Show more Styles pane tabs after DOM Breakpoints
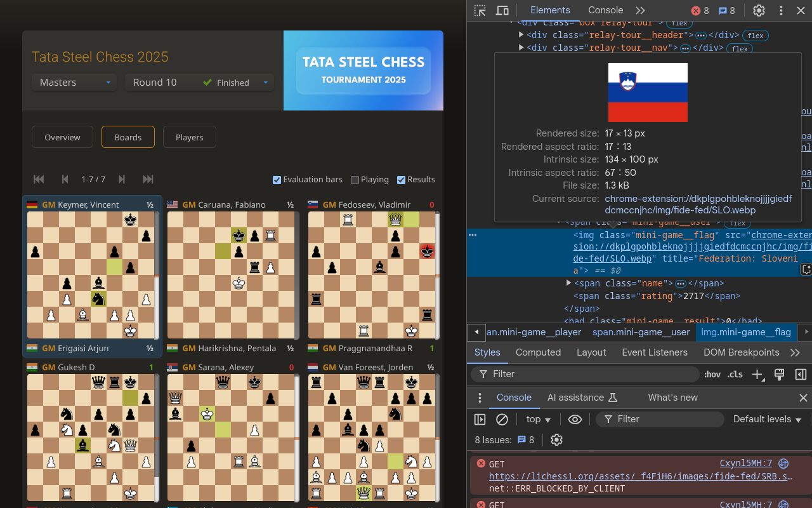The image size is (812, 508). coord(795,352)
